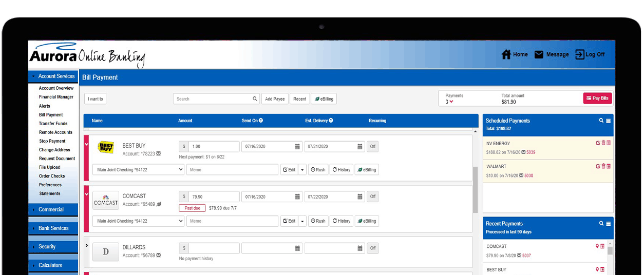Image resolution: width=644 pixels, height=275 pixels.
Task: Toggle recurring Off button for Dillards
Action: (373, 248)
